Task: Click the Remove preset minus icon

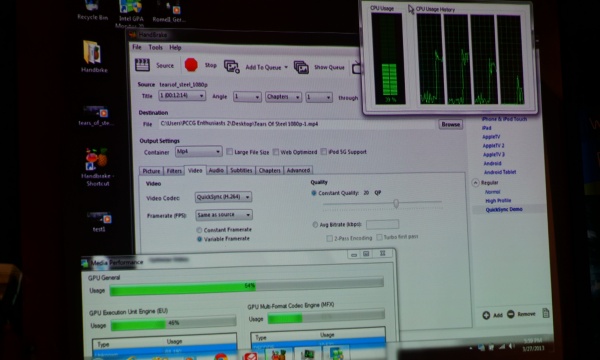Action: 511,314
